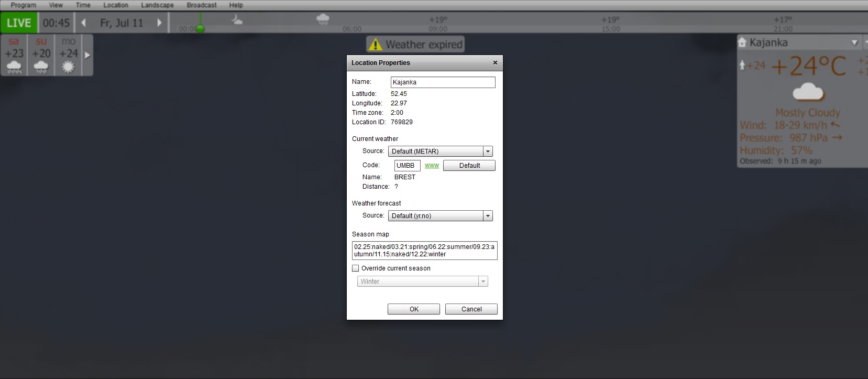This screenshot has height=379, width=868.
Task: Click the Weather expired warning icon
Action: pyautogui.click(x=375, y=45)
